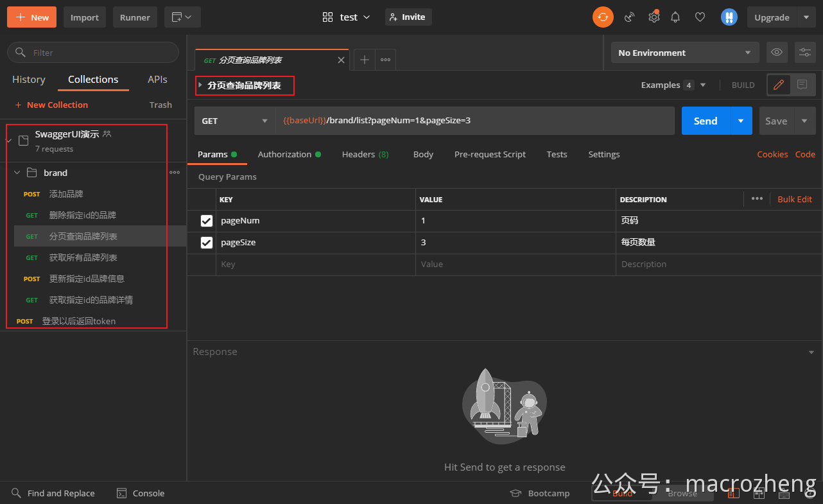Screen dimensions: 823x504
Task: Open the Examples 4 dropdown
Action: point(673,85)
